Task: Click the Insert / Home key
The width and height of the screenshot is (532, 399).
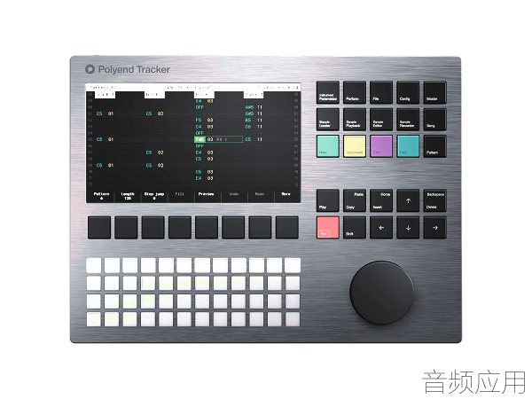Action: 381,200
